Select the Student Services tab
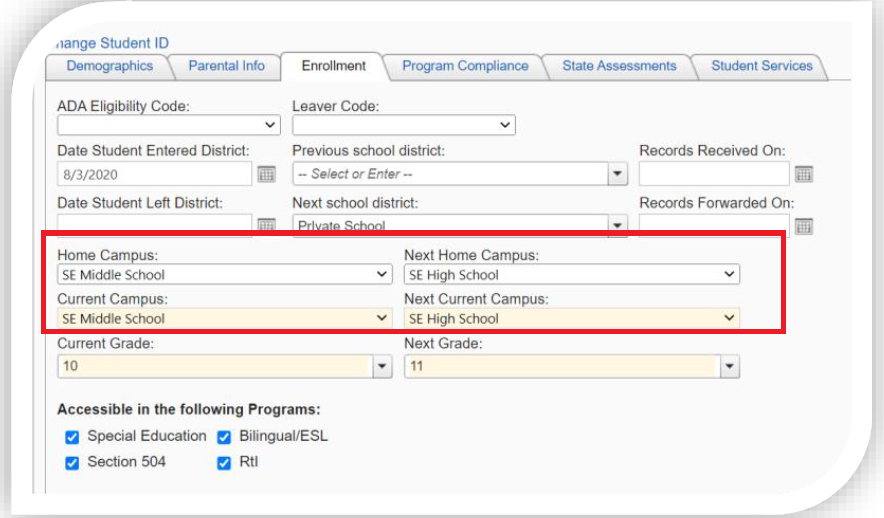 click(x=762, y=66)
